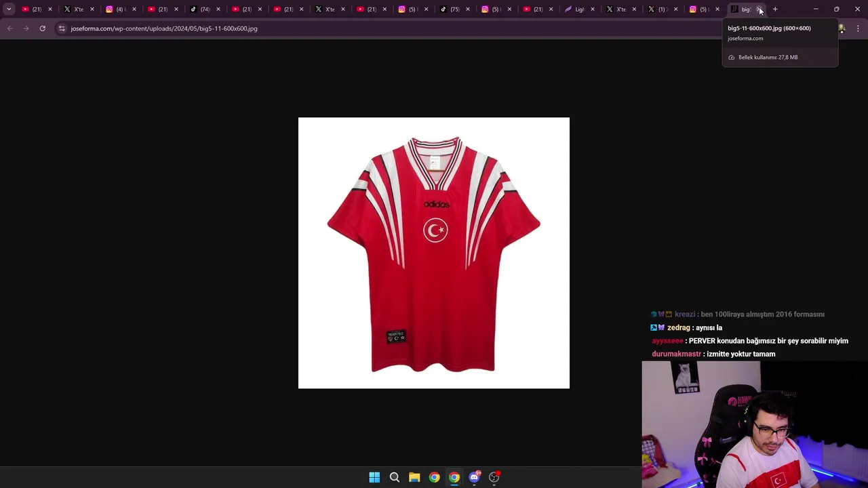Screen dimensions: 868x488
Task: Open File Explorer from the taskbar
Action: tap(414, 477)
